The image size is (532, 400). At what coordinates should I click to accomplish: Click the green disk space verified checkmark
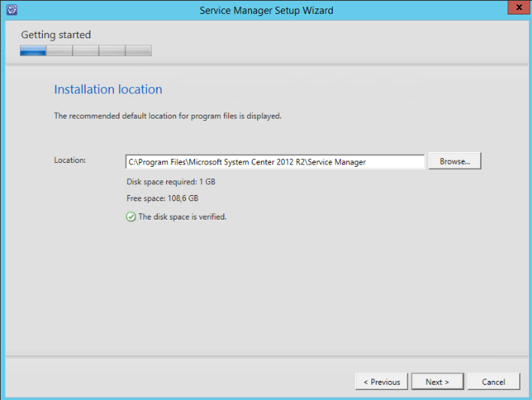[131, 216]
